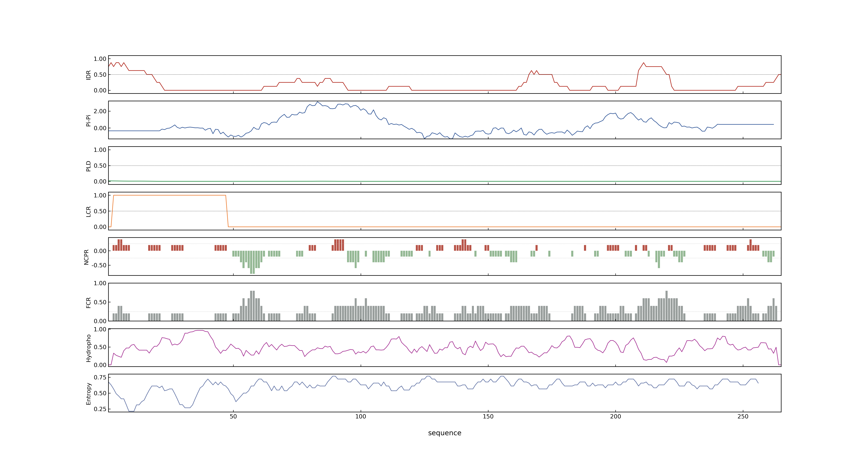Click the 0.00 tick on IDR axis
Screen dimensions: 868x463
pos(100,90)
